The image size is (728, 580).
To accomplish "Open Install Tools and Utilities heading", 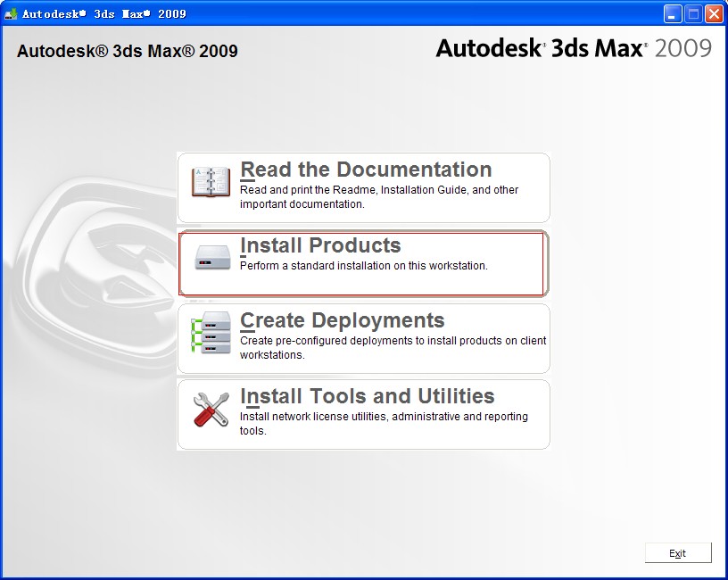I will (x=368, y=396).
